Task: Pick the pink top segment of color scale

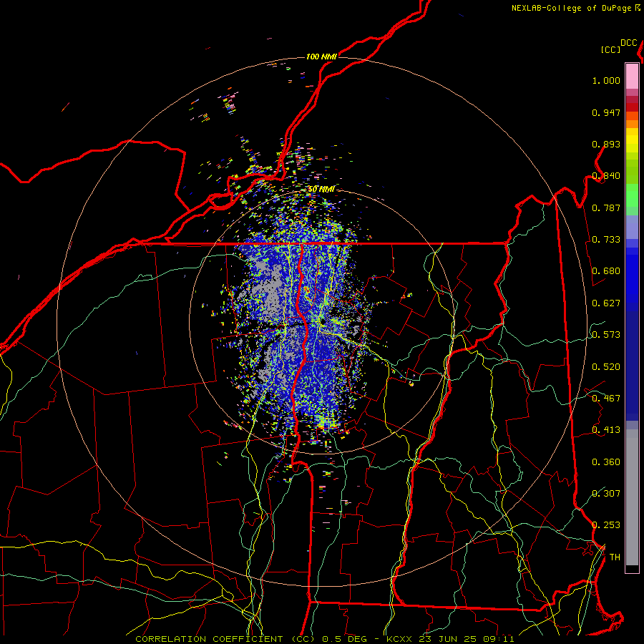Action: pos(632,76)
